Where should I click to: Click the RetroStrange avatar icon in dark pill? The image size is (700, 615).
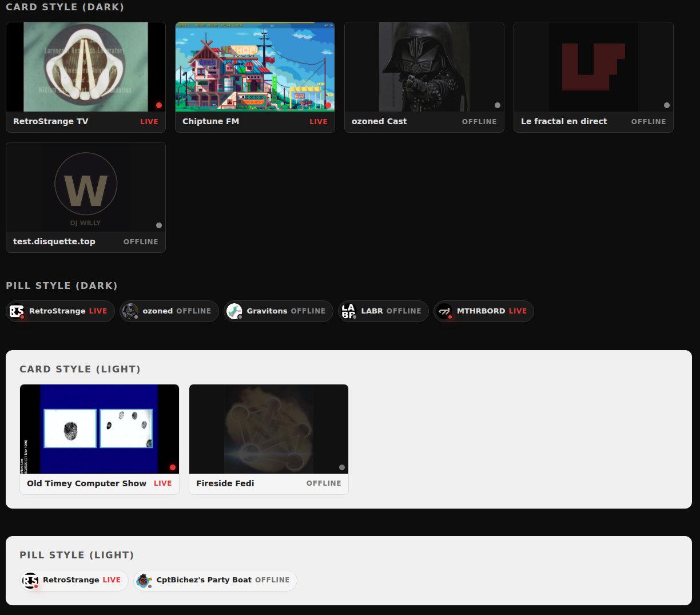(x=17, y=311)
